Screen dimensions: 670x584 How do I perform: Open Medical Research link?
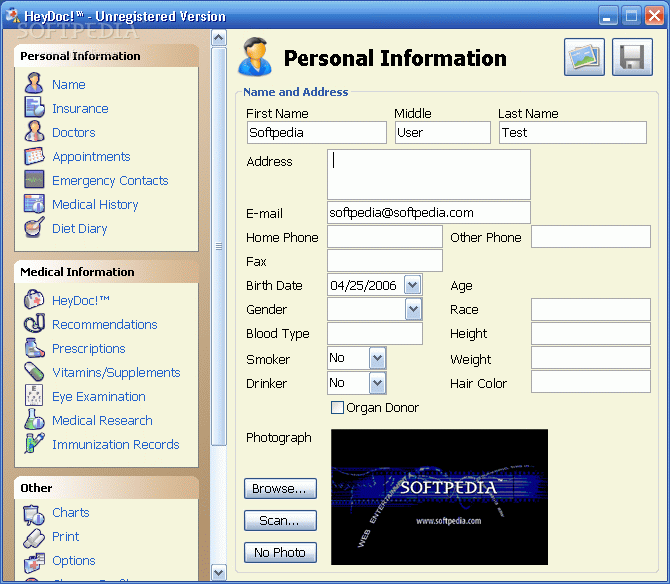pyautogui.click(x=102, y=420)
